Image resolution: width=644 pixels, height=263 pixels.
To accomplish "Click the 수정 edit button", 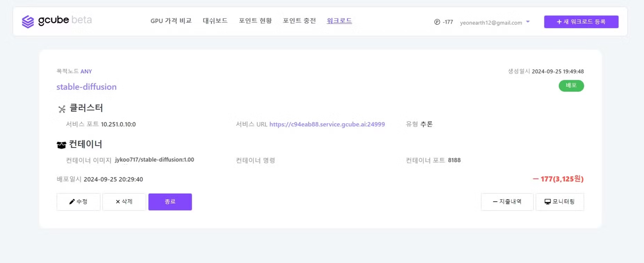I will click(78, 202).
